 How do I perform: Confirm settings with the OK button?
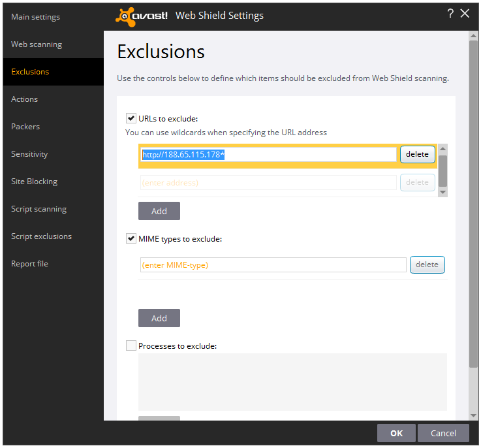pyautogui.click(x=396, y=433)
